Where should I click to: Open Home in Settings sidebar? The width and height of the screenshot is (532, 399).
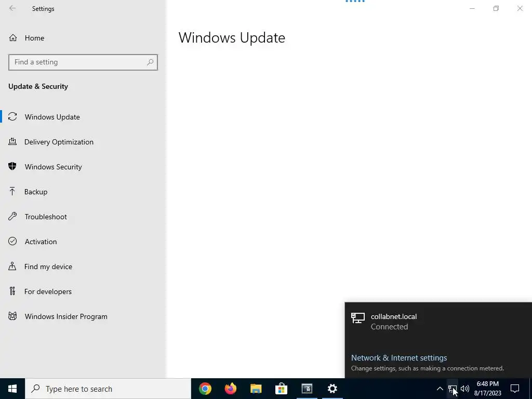click(x=83, y=38)
